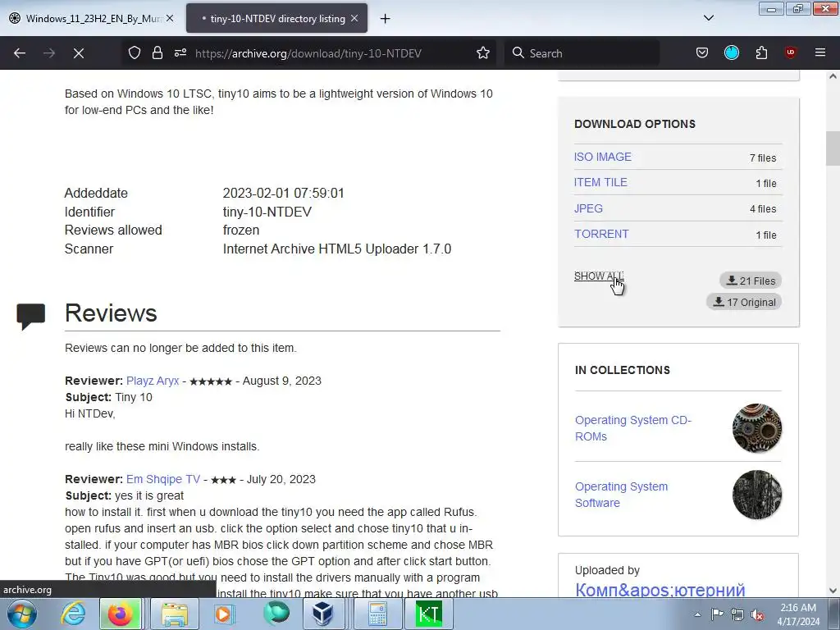View site security lock information
The width and height of the screenshot is (840, 630).
pyautogui.click(x=157, y=53)
